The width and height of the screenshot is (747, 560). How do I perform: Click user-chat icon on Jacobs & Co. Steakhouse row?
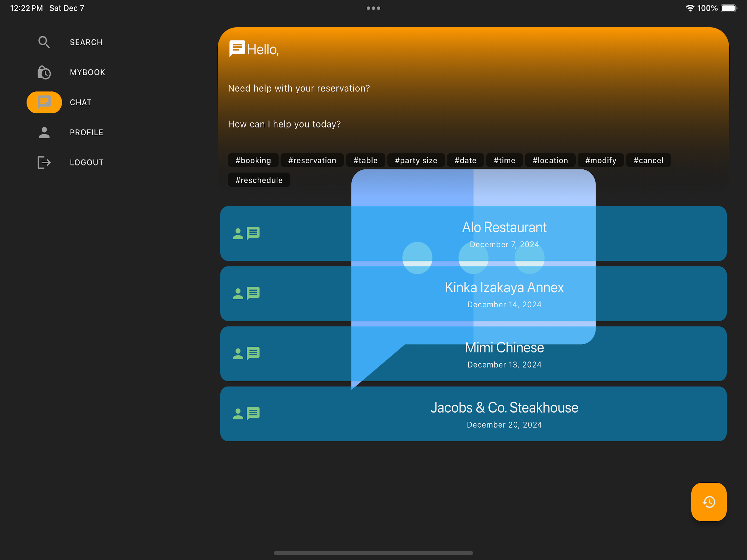point(246,413)
